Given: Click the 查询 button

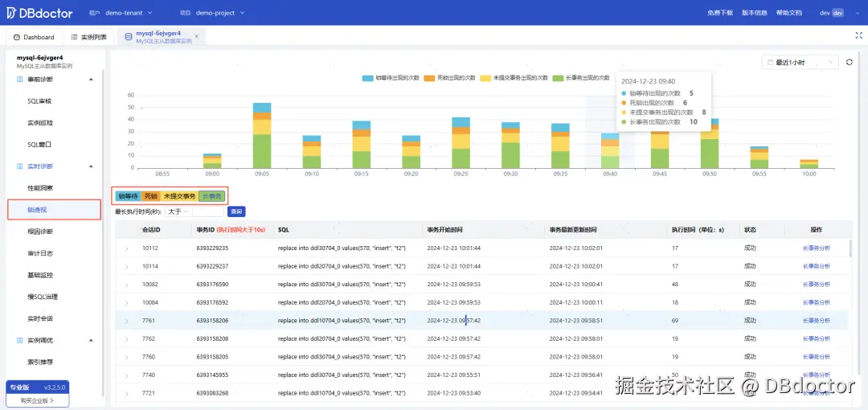Looking at the screenshot, I should click(235, 211).
